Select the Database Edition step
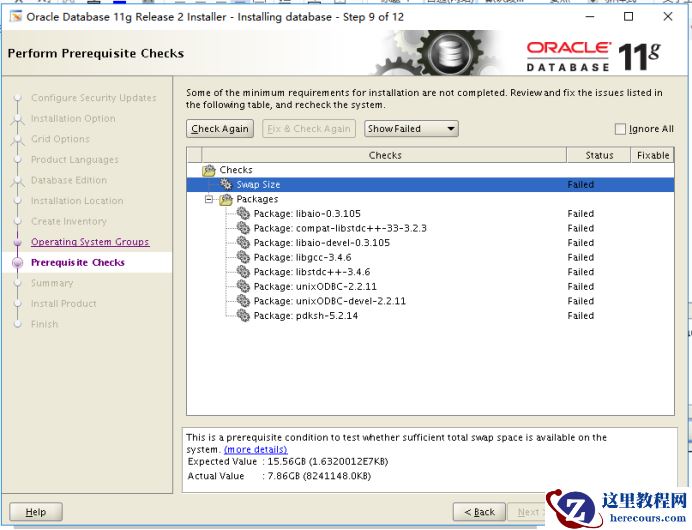692x530 pixels. (69, 180)
